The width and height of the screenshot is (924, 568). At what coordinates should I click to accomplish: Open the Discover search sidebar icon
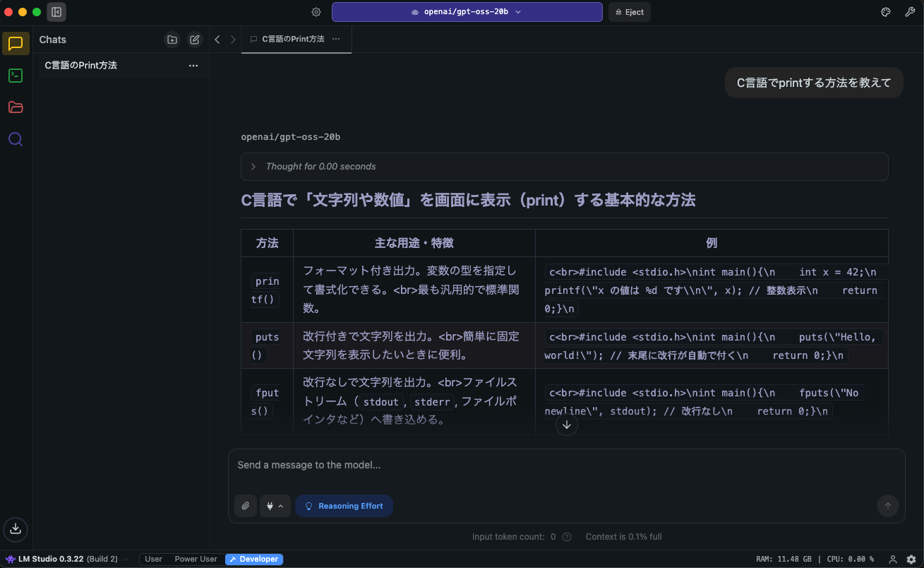[x=16, y=139]
